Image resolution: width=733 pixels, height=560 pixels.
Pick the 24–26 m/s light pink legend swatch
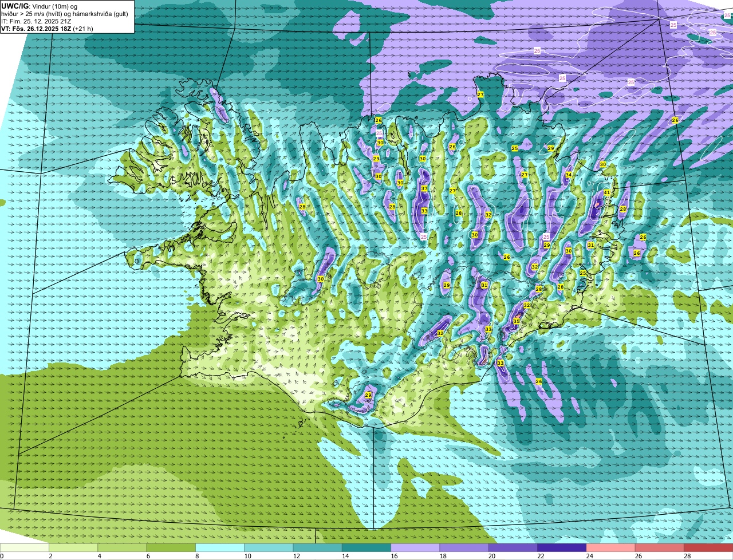[x=611, y=547]
